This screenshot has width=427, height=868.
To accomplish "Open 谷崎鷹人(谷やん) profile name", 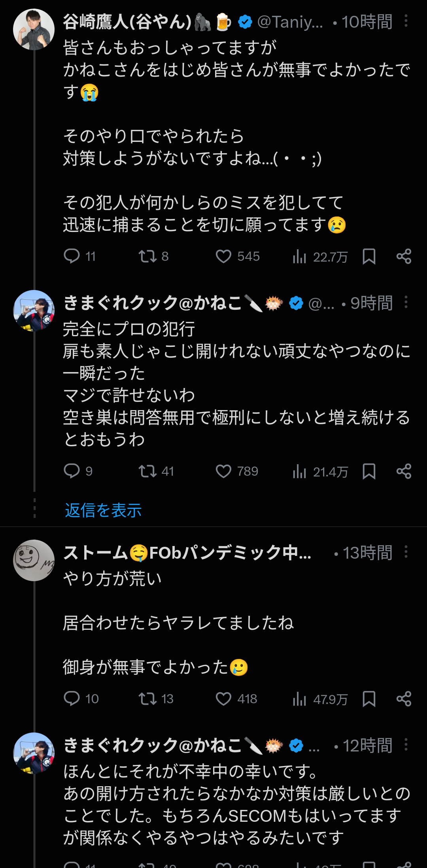I will coord(128,22).
